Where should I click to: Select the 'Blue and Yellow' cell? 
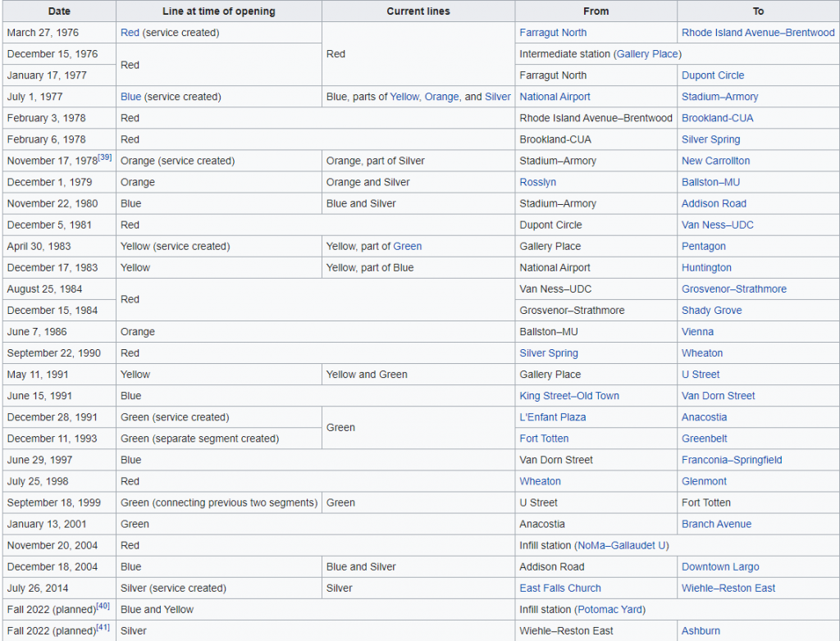point(316,611)
